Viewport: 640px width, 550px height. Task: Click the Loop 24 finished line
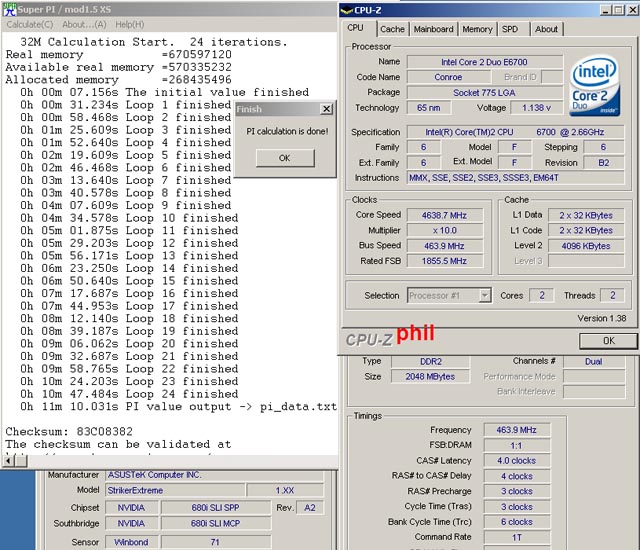pyautogui.click(x=129, y=394)
